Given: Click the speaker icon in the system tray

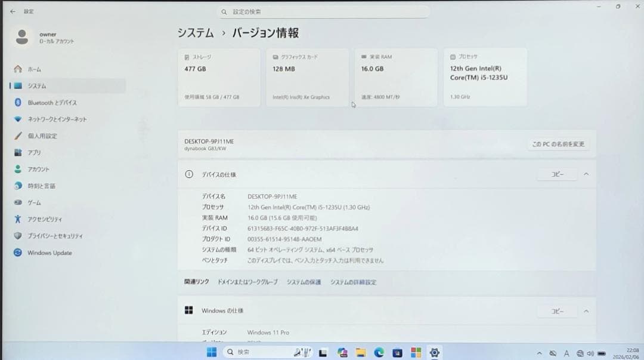Looking at the screenshot, I should (590, 352).
